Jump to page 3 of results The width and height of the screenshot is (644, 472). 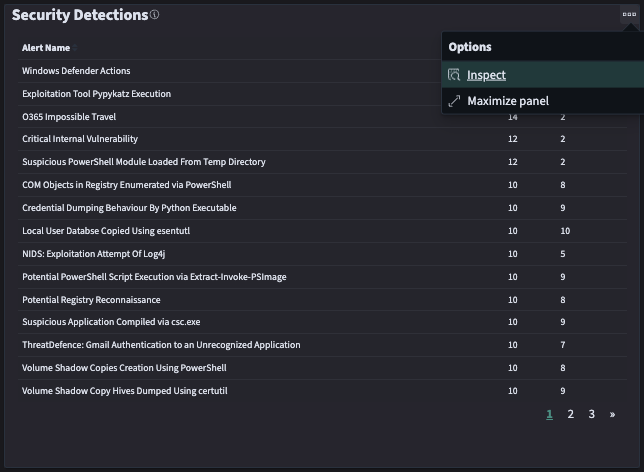(591, 414)
